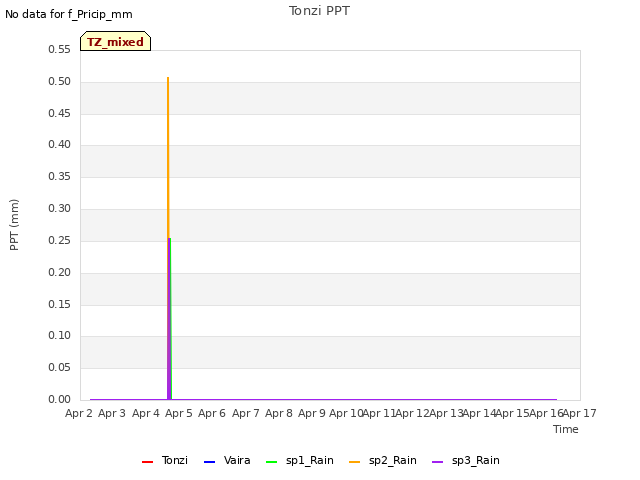This screenshot has width=640, height=480.
Task: Click the blue Vaira legend color marker
Action: 209,462
